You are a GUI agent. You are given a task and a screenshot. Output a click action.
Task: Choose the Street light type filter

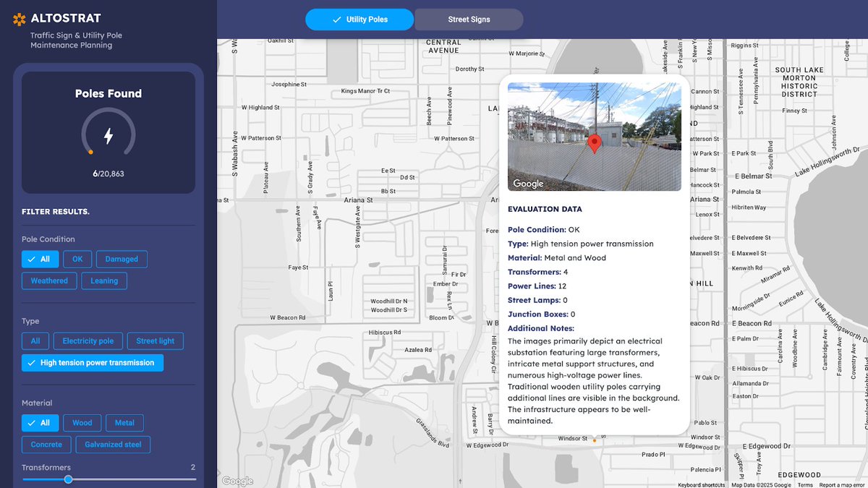click(x=156, y=341)
